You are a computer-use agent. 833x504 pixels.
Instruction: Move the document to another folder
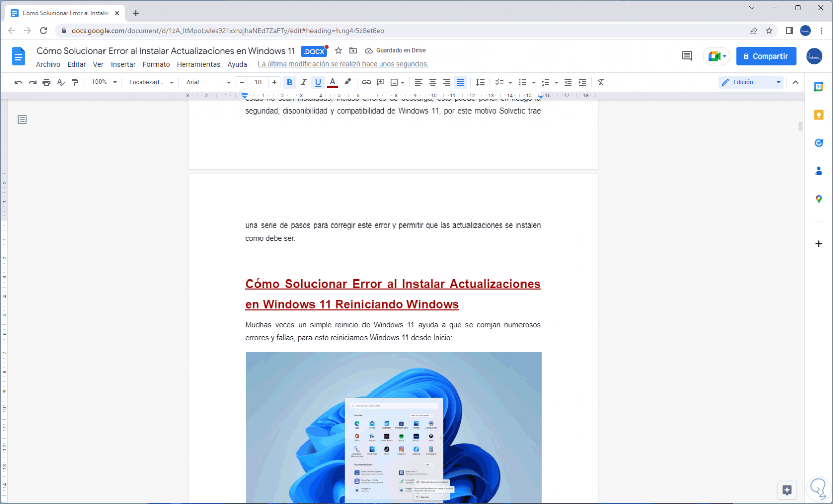(x=353, y=51)
